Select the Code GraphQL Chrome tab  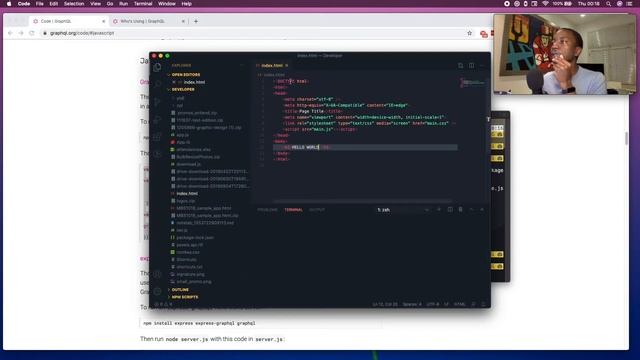point(69,21)
